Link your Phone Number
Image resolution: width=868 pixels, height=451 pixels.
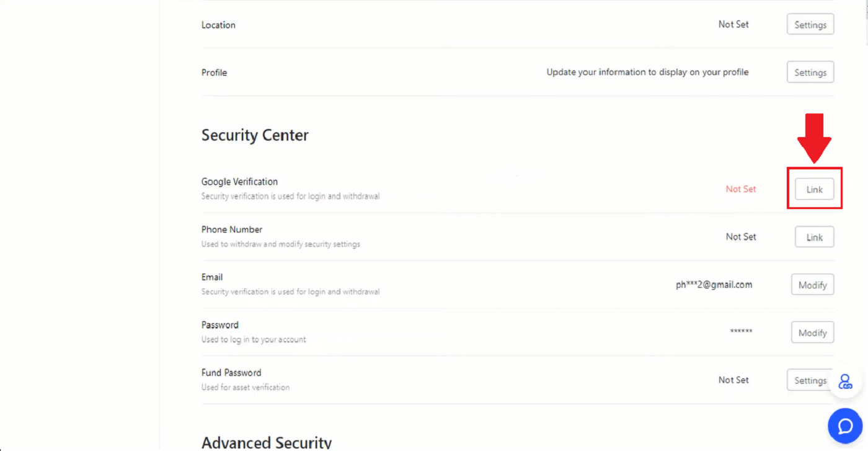pyautogui.click(x=815, y=237)
